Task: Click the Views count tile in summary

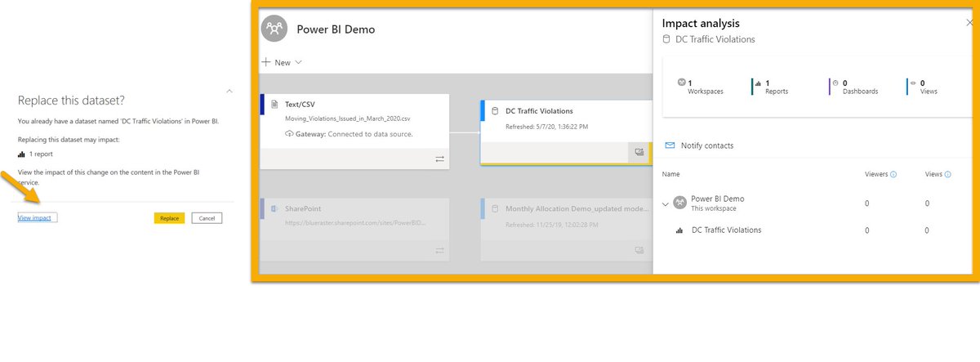Action: pos(924,87)
